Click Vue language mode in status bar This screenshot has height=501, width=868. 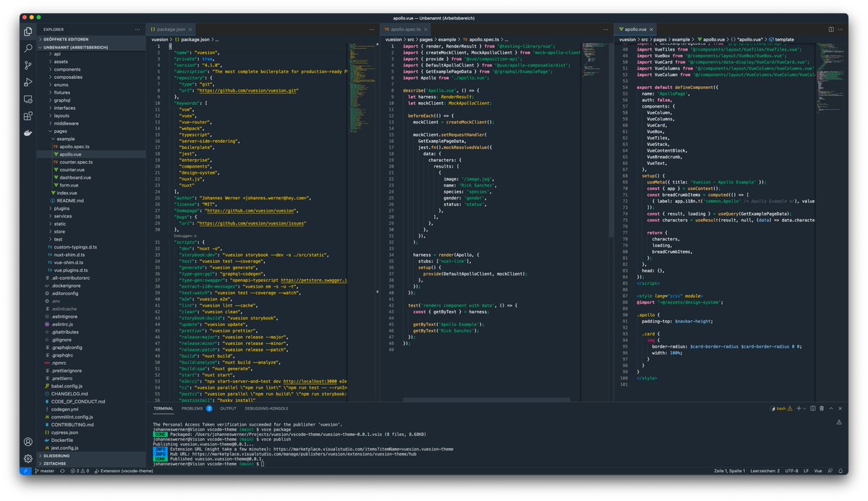817,471
